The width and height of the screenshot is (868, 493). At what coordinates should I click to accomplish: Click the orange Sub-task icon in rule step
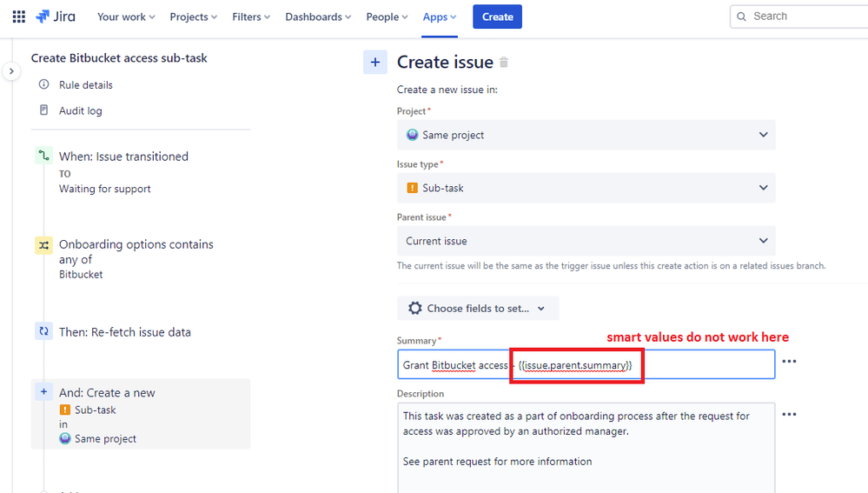[x=65, y=410]
